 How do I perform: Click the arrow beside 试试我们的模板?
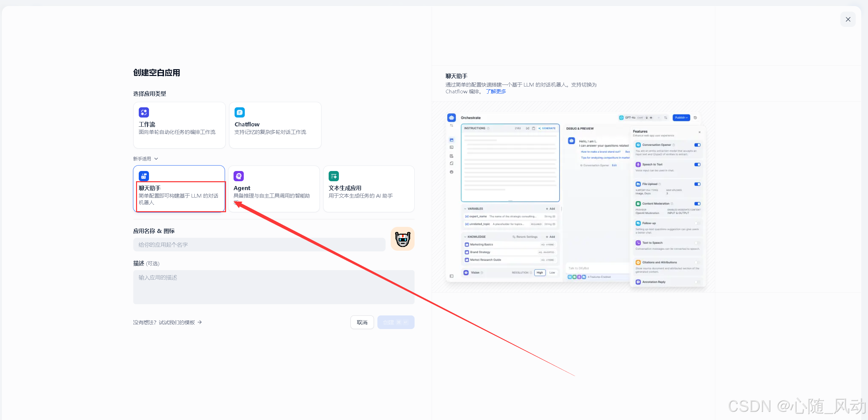[x=200, y=322]
